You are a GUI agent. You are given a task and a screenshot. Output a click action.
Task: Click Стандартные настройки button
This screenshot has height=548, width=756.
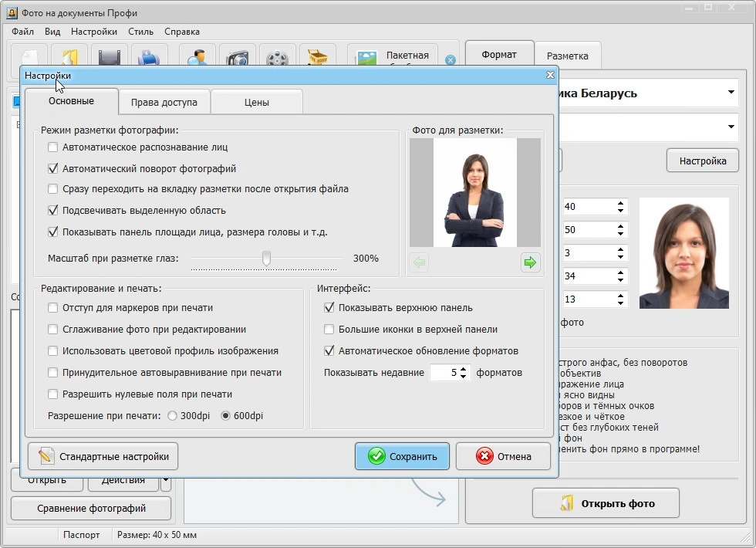coord(103,456)
